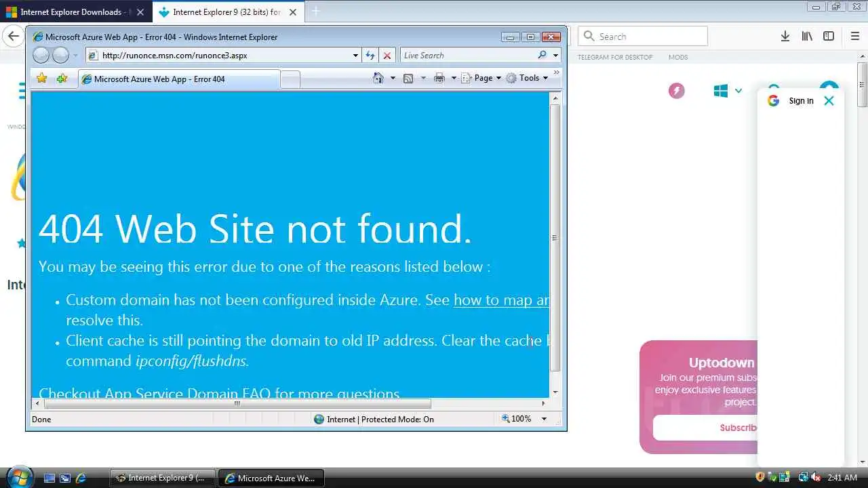
Task: Show more IE toolbar items chevron
Action: (557, 72)
